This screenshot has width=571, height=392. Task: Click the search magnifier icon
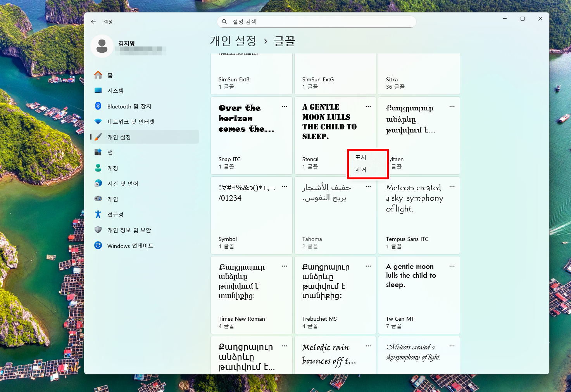click(x=224, y=22)
